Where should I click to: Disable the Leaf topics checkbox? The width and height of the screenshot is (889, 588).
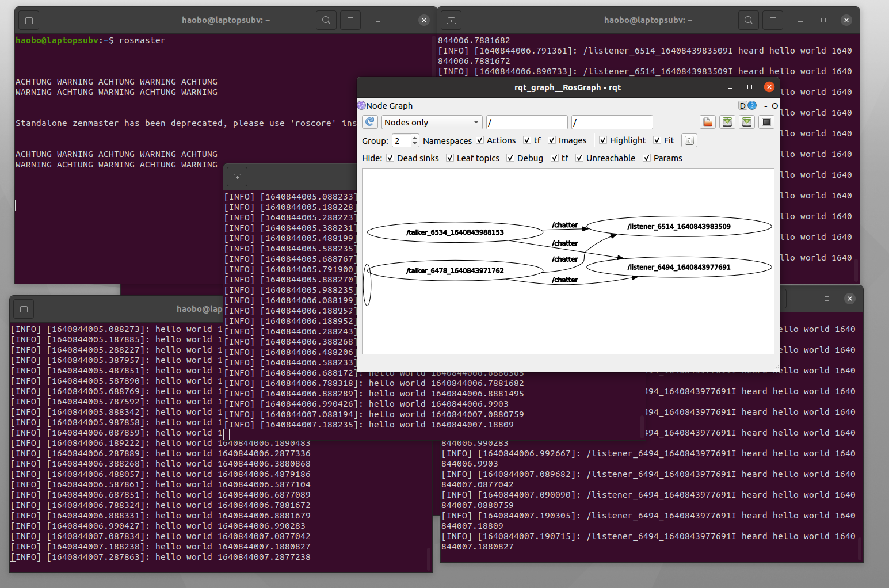click(450, 158)
